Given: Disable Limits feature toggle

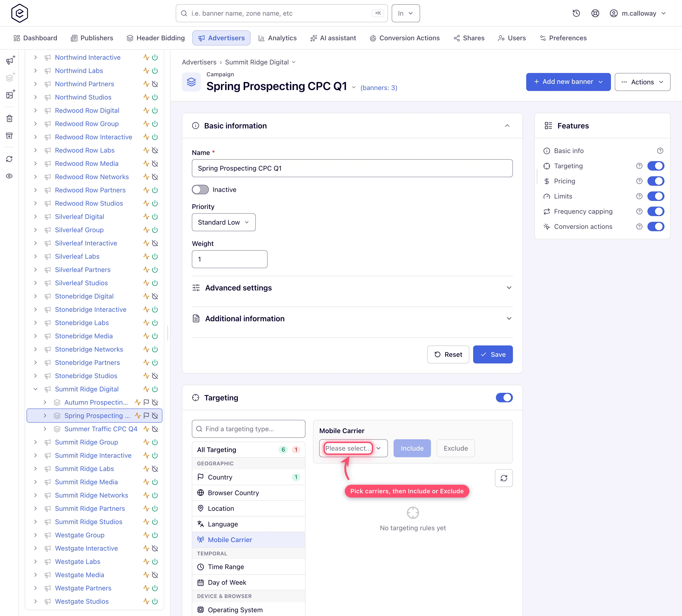Looking at the screenshot, I should point(656,196).
